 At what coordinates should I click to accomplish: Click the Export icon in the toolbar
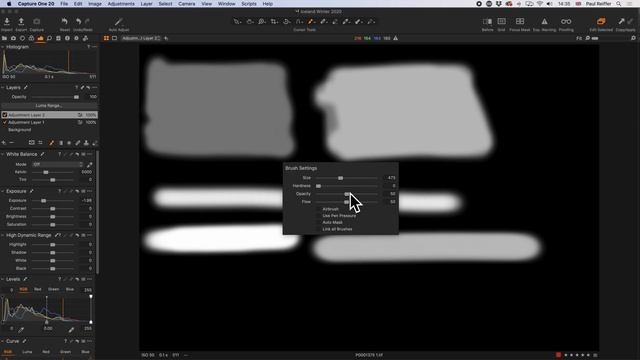(21, 22)
